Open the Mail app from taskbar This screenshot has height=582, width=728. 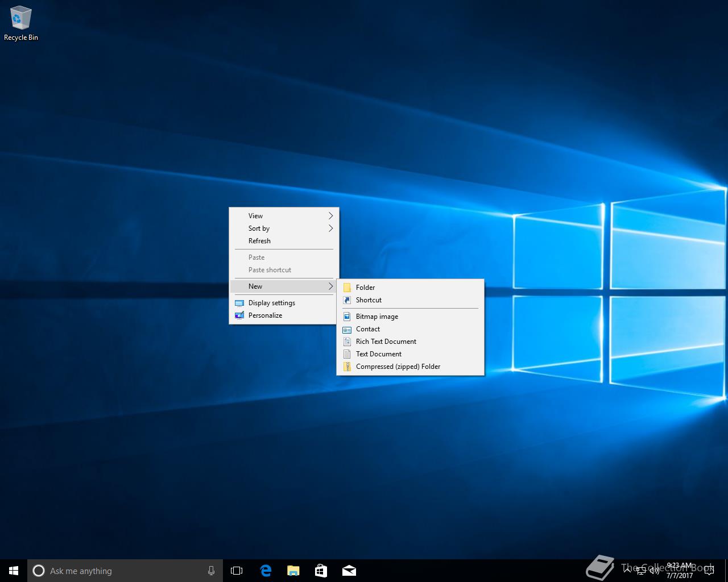coord(349,571)
